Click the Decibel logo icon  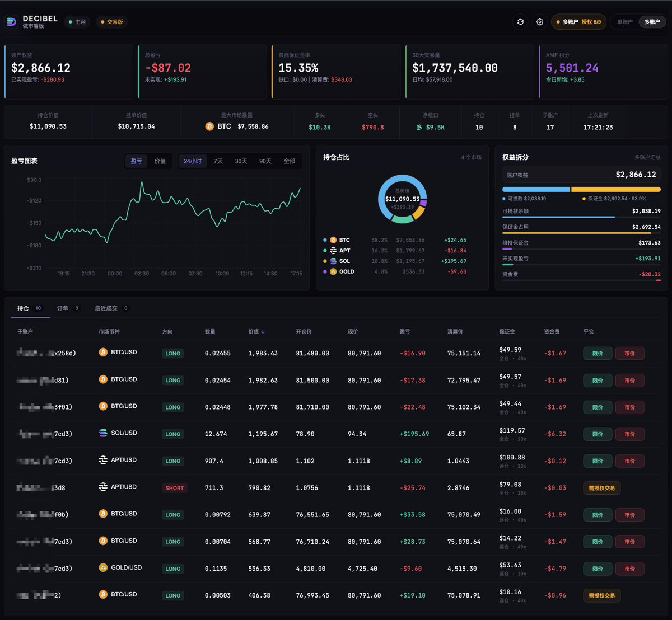(x=12, y=22)
